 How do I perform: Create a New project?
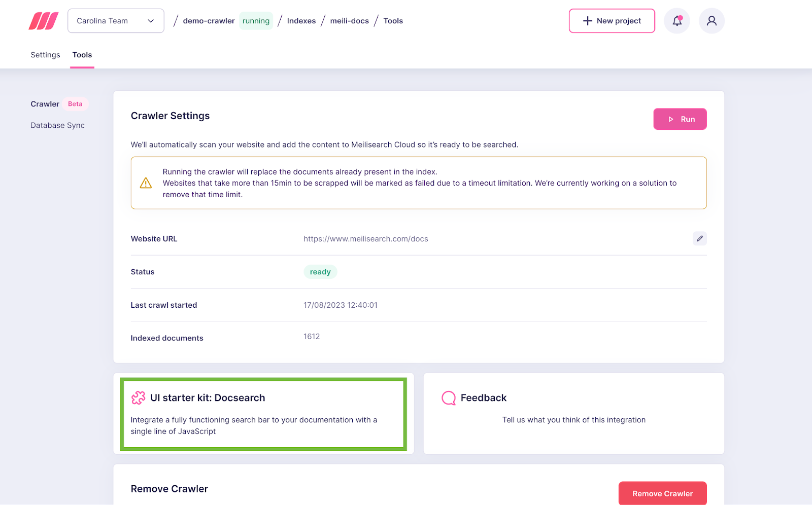612,21
